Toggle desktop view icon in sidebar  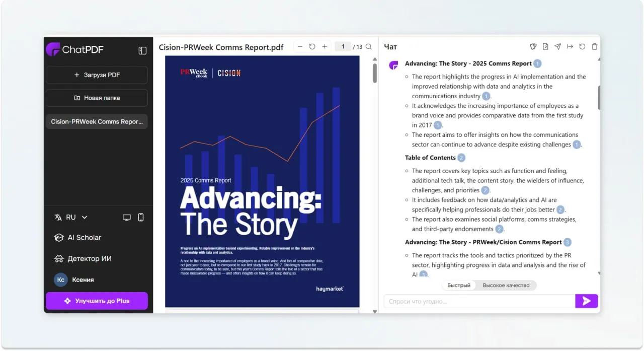[x=127, y=218]
